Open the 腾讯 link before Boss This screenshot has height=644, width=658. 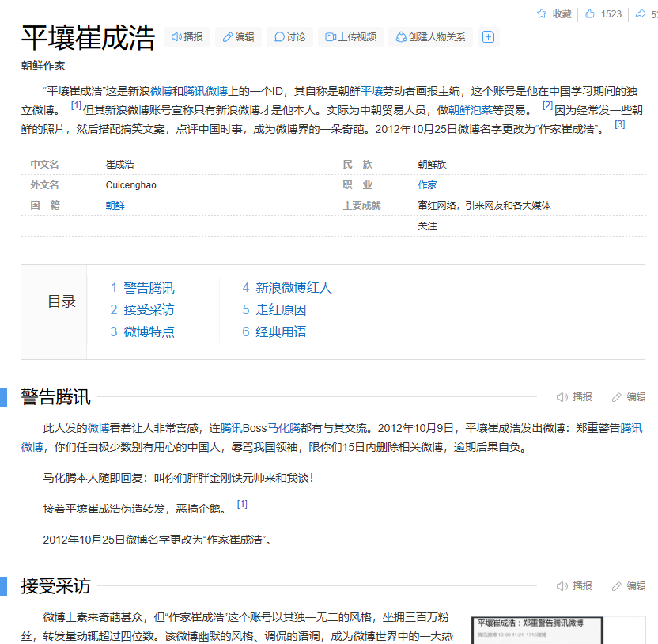click(231, 428)
